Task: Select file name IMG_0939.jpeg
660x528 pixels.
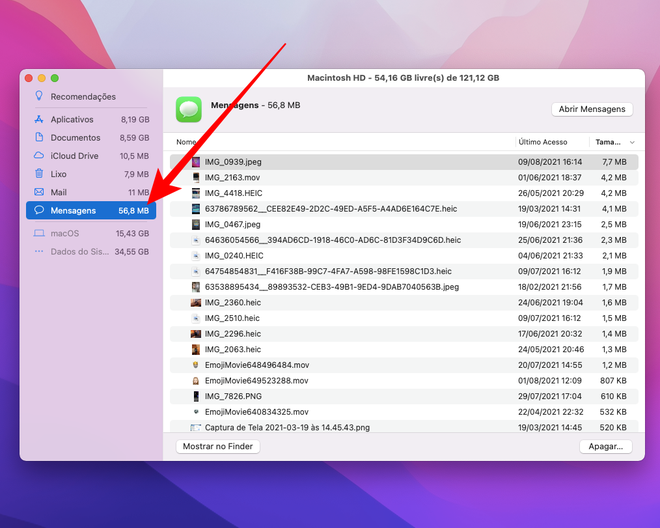Action: tap(233, 162)
